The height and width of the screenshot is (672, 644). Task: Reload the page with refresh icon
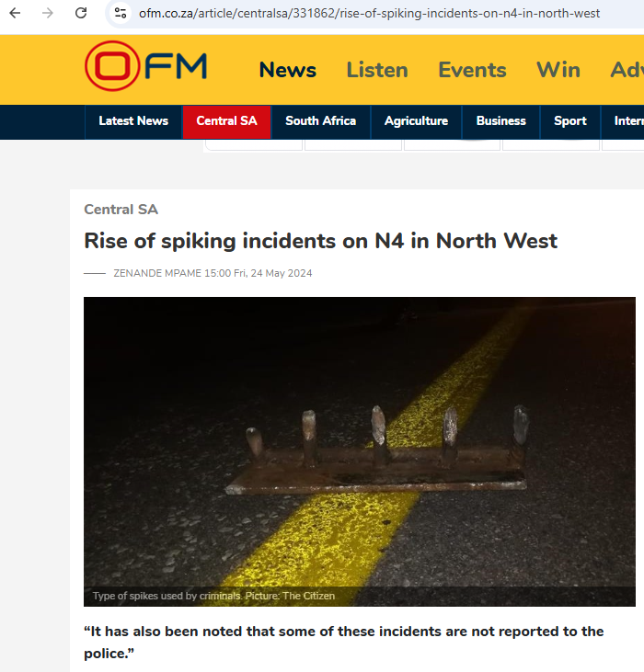[81, 13]
